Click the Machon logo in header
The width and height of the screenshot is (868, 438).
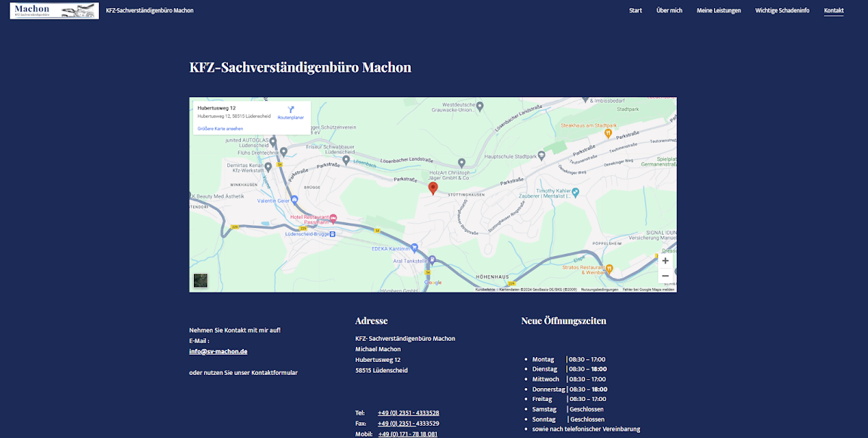[x=54, y=10]
